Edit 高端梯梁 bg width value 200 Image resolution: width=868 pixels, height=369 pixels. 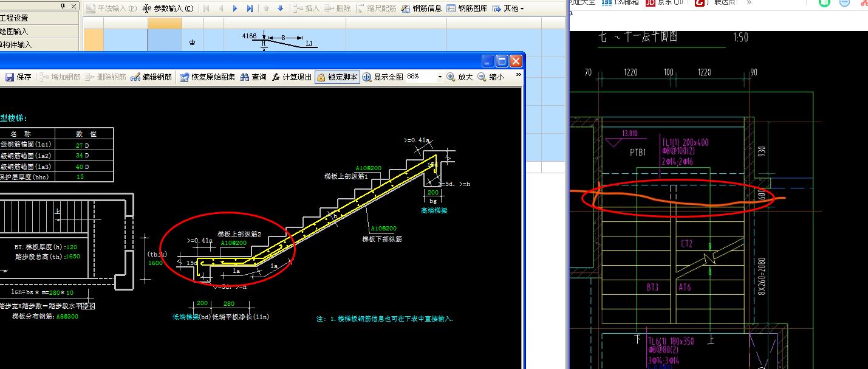pyautogui.click(x=432, y=193)
